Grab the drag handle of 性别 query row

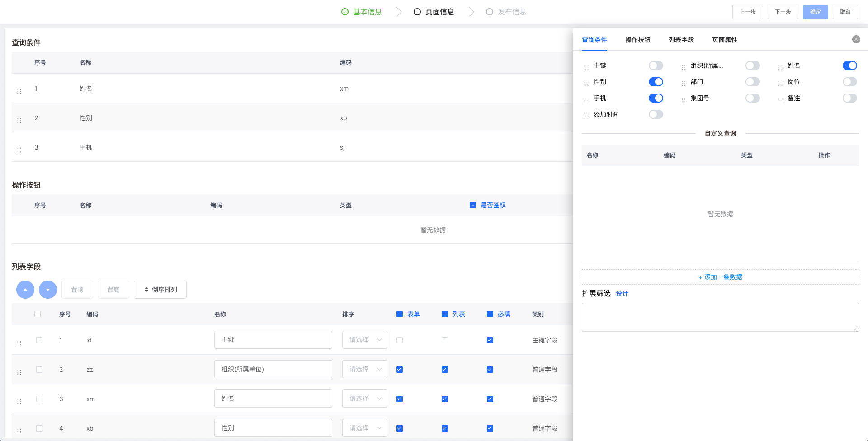19,121
